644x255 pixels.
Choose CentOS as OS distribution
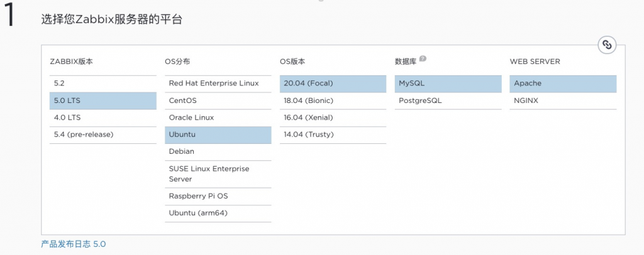[218, 101]
